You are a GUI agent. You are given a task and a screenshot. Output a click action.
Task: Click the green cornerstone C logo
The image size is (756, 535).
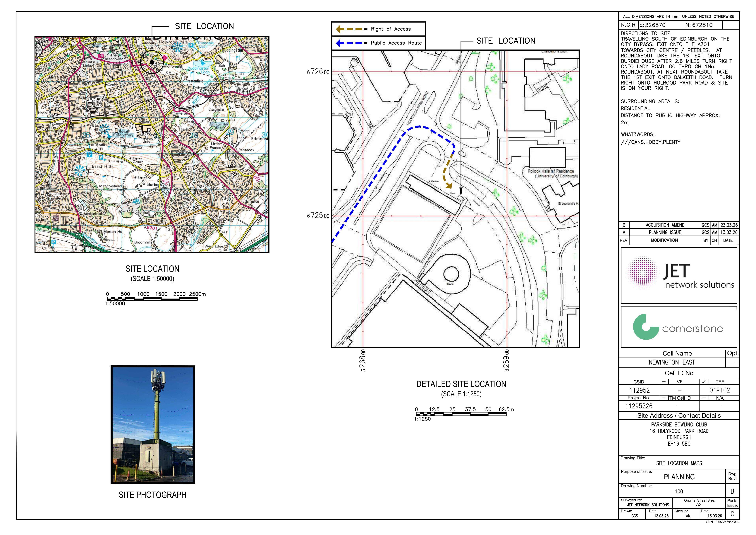click(x=646, y=327)
